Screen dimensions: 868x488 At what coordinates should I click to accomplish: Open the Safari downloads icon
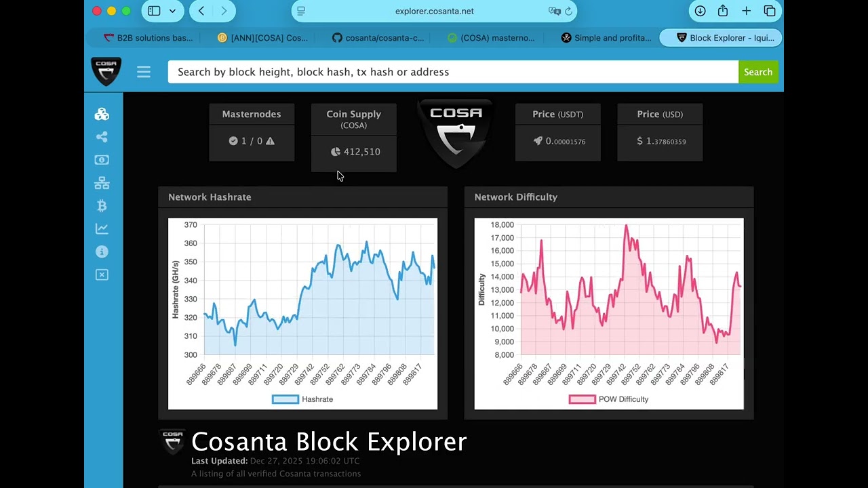[701, 11]
